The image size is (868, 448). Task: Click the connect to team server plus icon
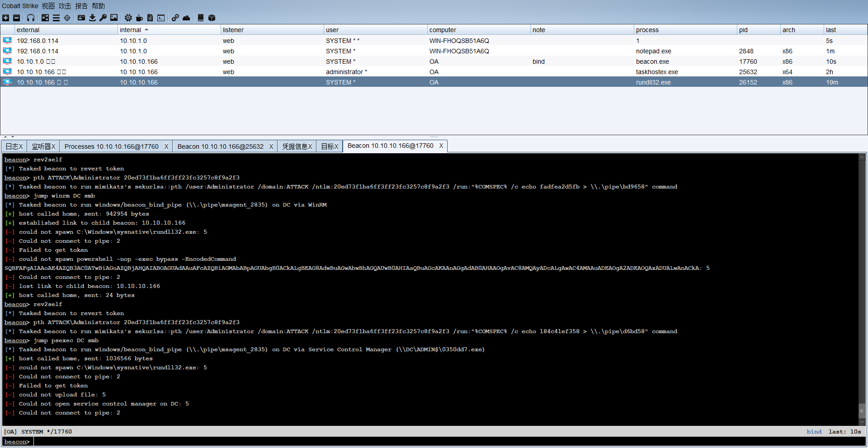(5, 18)
